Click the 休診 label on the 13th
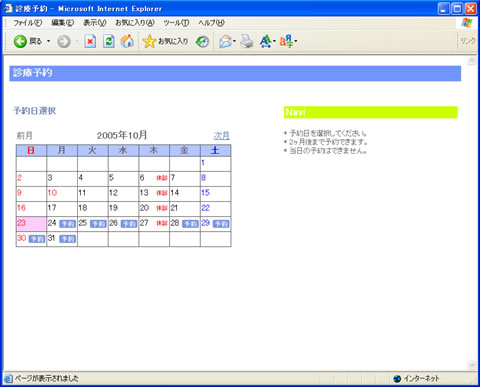480x387 pixels. point(162,193)
